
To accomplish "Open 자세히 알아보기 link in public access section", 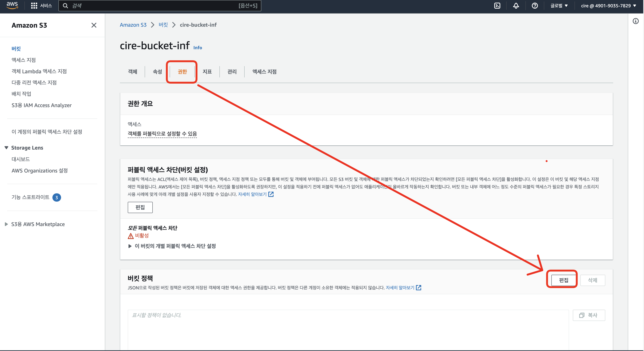I will click(252, 194).
